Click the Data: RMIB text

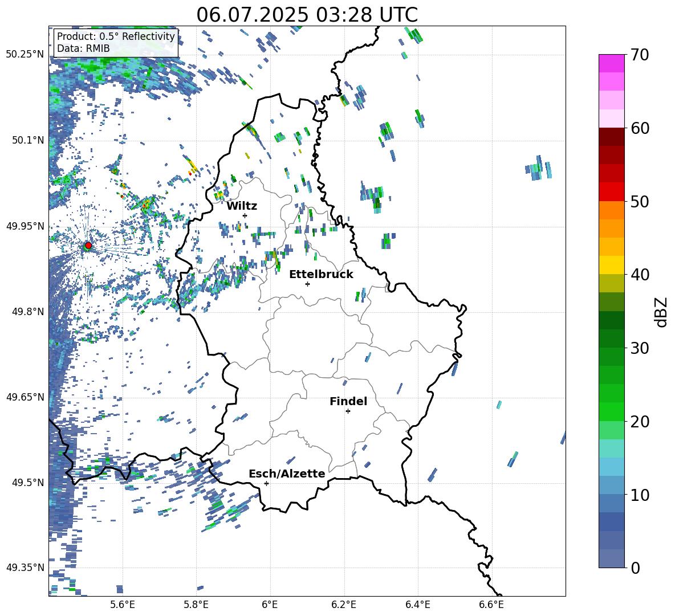coord(83,48)
